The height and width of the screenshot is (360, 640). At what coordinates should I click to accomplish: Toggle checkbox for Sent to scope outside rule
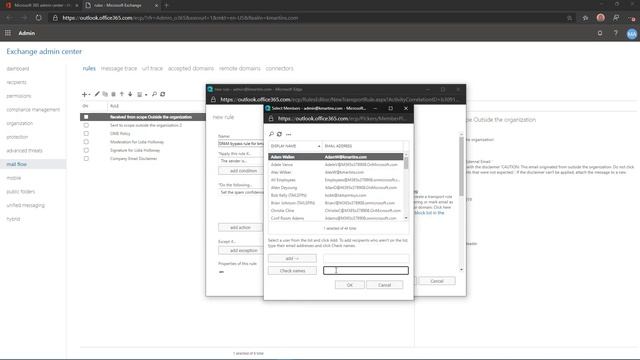pos(86,125)
